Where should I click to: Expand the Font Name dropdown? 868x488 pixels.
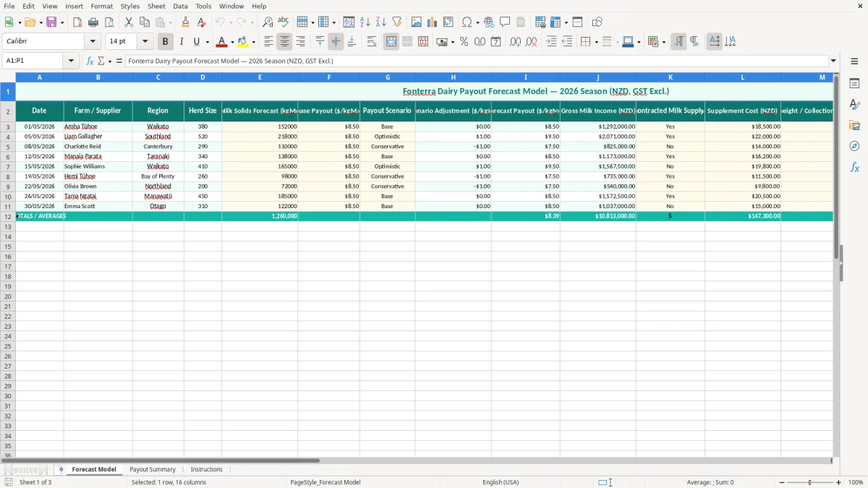pos(93,42)
